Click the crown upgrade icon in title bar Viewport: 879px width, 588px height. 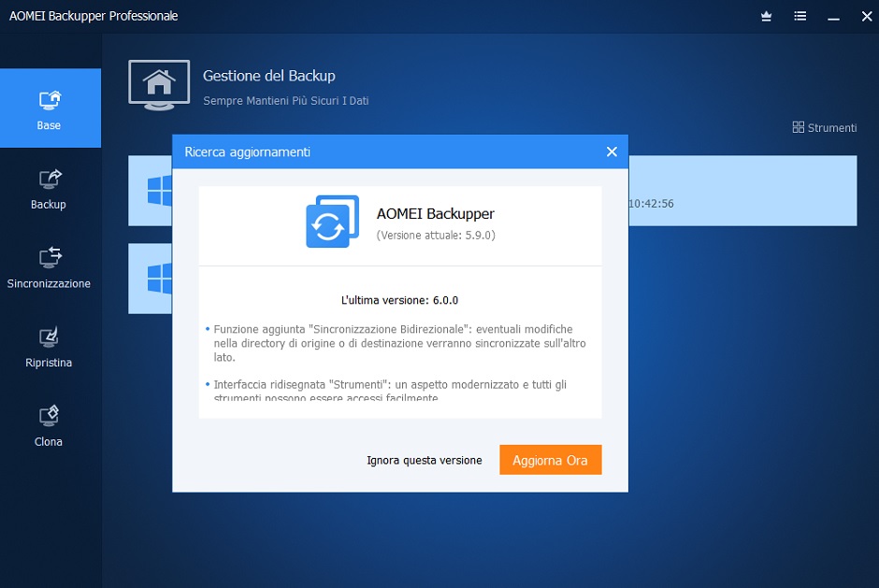point(767,16)
